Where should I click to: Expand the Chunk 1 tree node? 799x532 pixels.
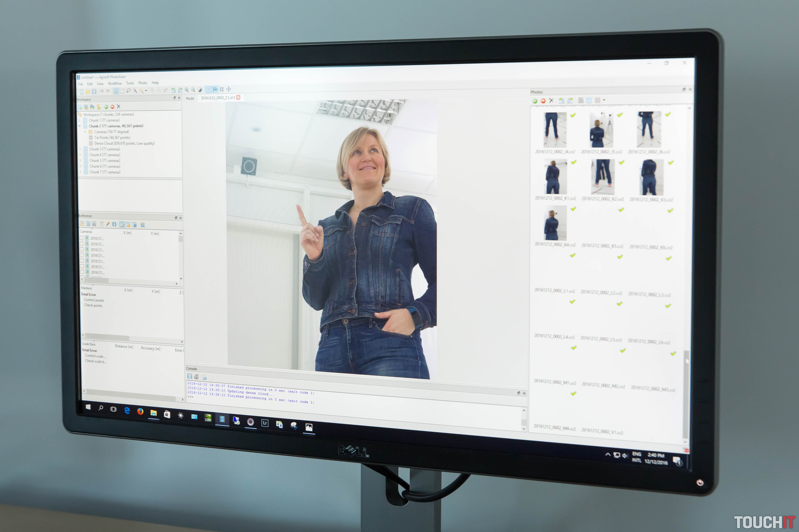[x=80, y=120]
